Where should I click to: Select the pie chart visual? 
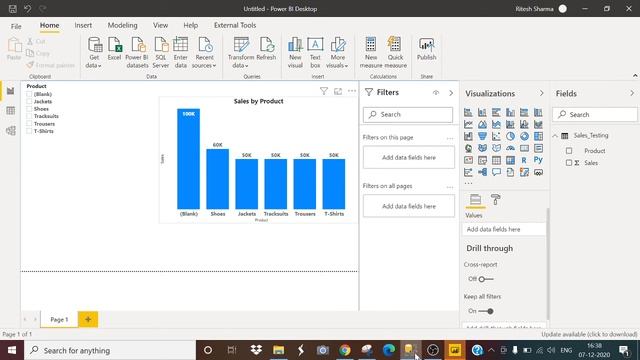click(510, 136)
